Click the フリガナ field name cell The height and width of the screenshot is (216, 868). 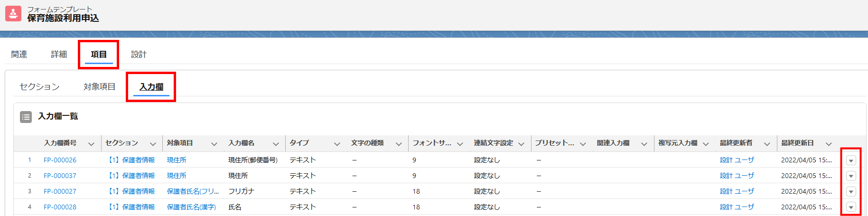click(241, 191)
